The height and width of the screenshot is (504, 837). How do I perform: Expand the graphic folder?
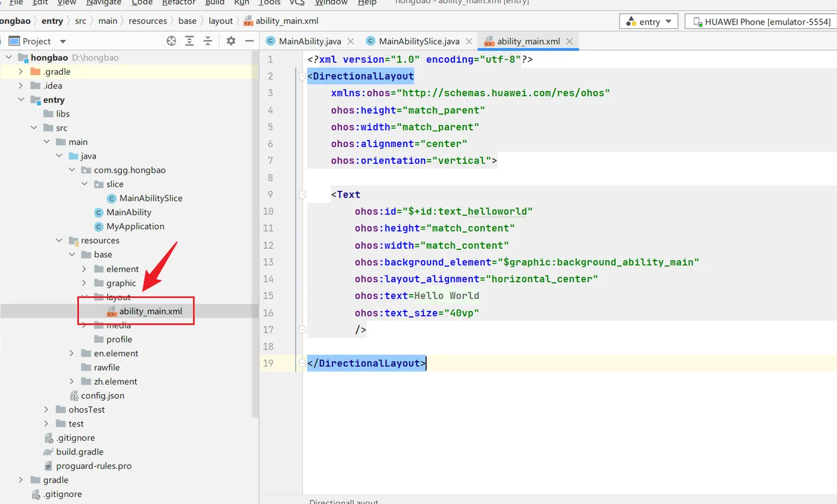84,283
